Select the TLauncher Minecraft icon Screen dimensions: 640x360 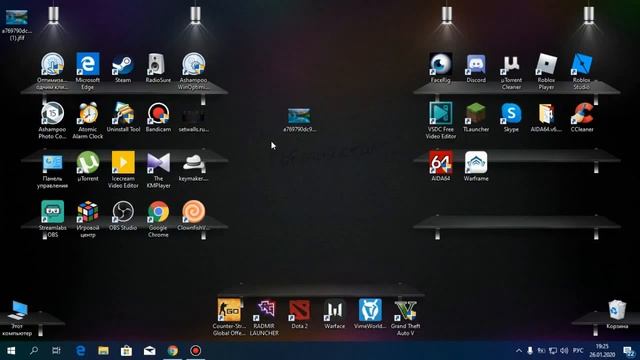[x=476, y=117]
